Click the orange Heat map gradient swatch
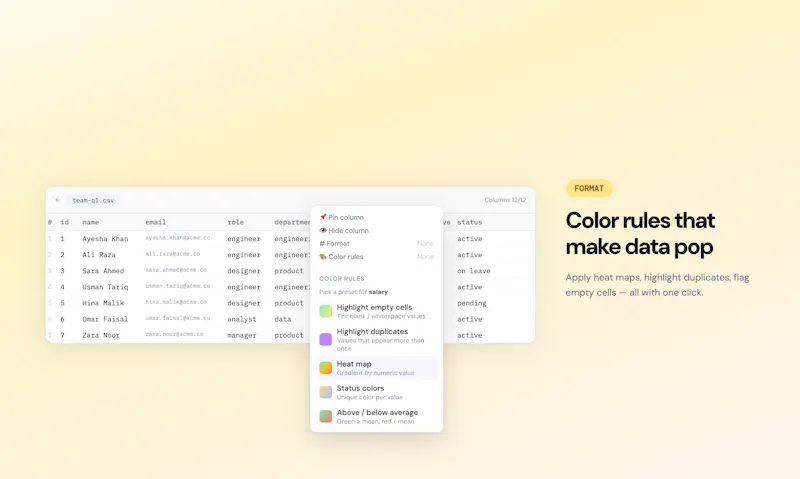800x479 pixels. click(326, 368)
